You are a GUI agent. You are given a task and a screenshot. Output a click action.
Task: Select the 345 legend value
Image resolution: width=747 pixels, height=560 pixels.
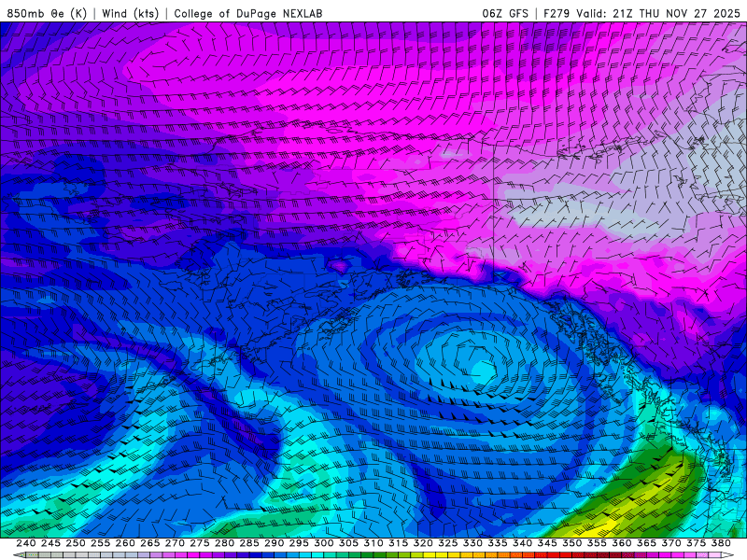(x=547, y=543)
